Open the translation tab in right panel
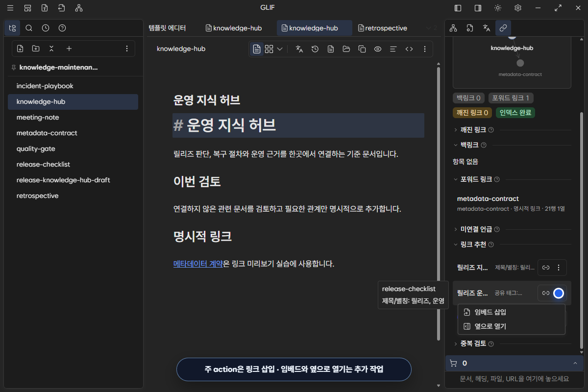The width and height of the screenshot is (588, 392). (x=487, y=28)
